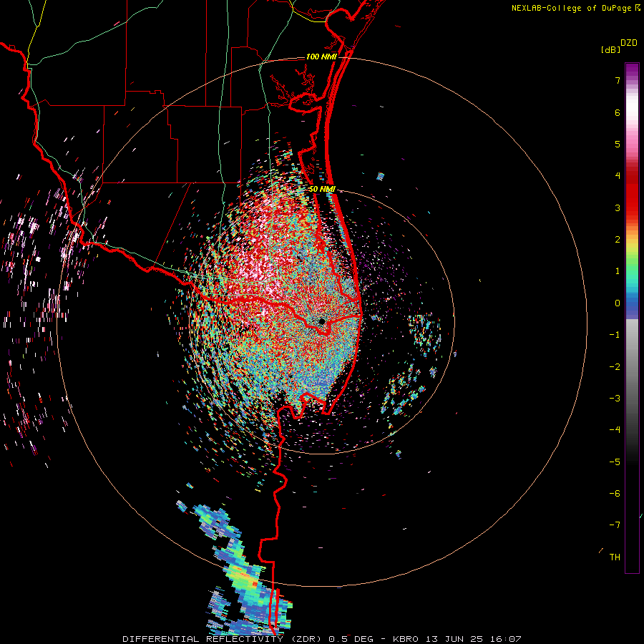This screenshot has height=644, width=644.
Task: Click the -5 value on the color scale
Action: 615,462
